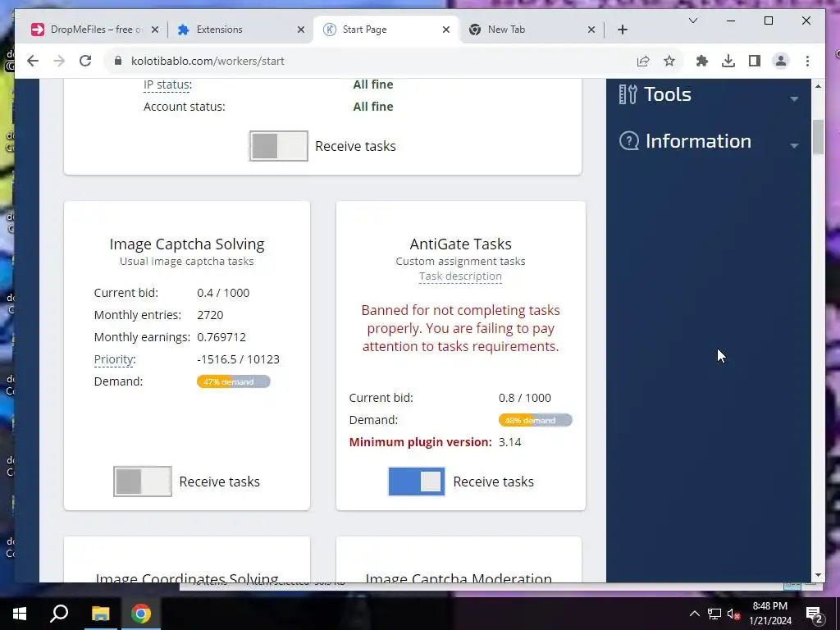
Task: Open the AntiGate Task description link
Action: tap(460, 276)
